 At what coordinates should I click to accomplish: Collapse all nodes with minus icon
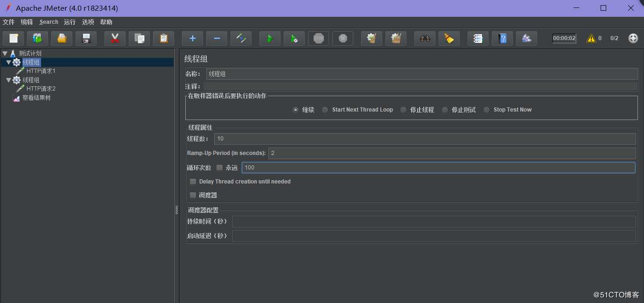click(217, 38)
